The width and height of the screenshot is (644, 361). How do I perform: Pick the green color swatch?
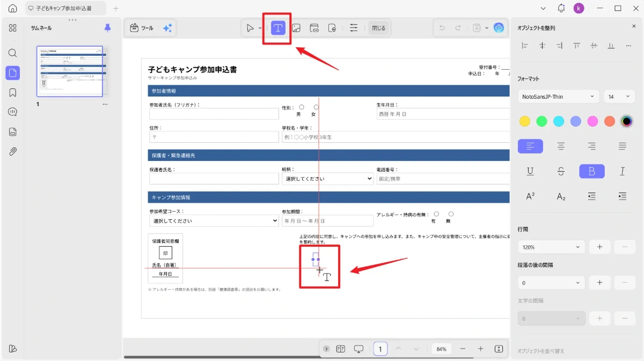coord(542,121)
